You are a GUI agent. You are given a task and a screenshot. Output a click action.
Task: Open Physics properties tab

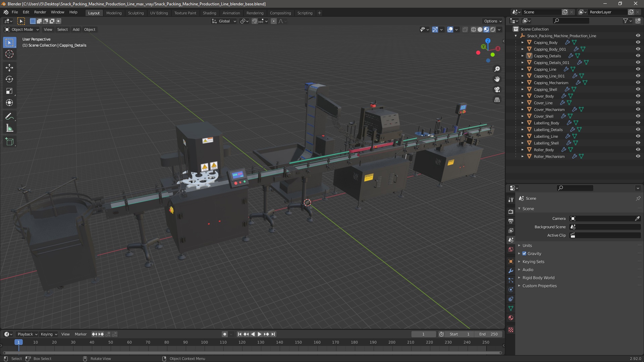coord(511,290)
